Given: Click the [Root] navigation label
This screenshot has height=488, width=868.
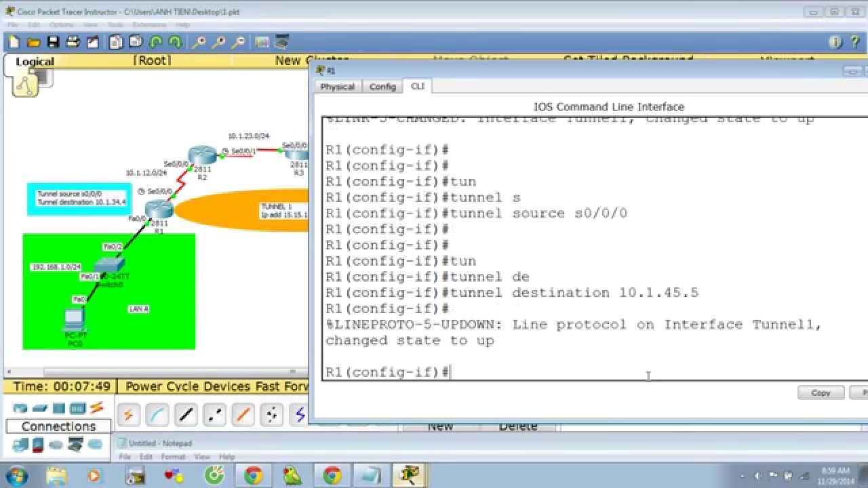Looking at the screenshot, I should tap(152, 60).
